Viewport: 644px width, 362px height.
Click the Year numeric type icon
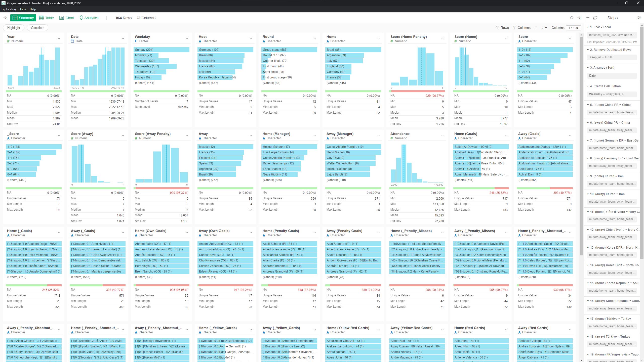pyautogui.click(x=8, y=41)
